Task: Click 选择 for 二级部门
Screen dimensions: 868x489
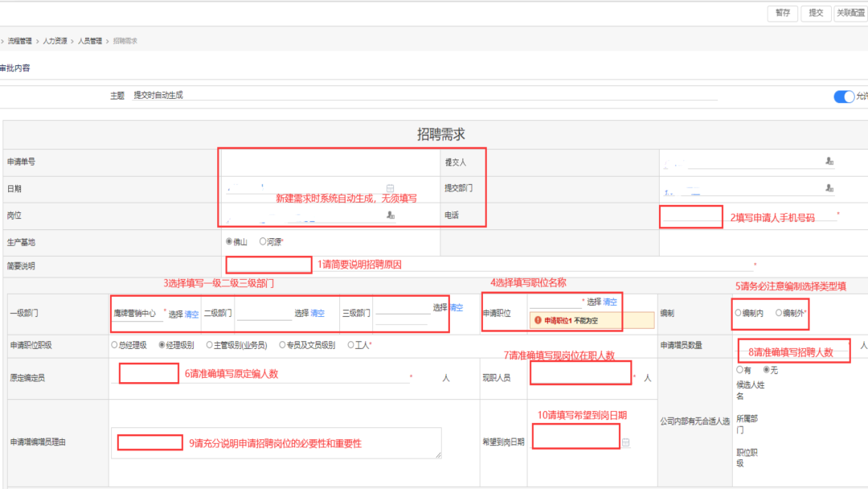Action: coord(301,314)
